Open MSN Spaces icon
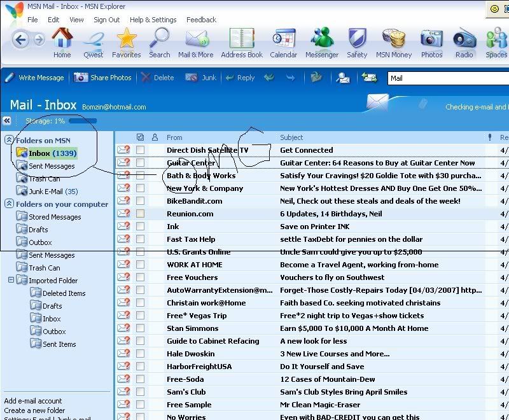The image size is (509, 420). coord(497,43)
